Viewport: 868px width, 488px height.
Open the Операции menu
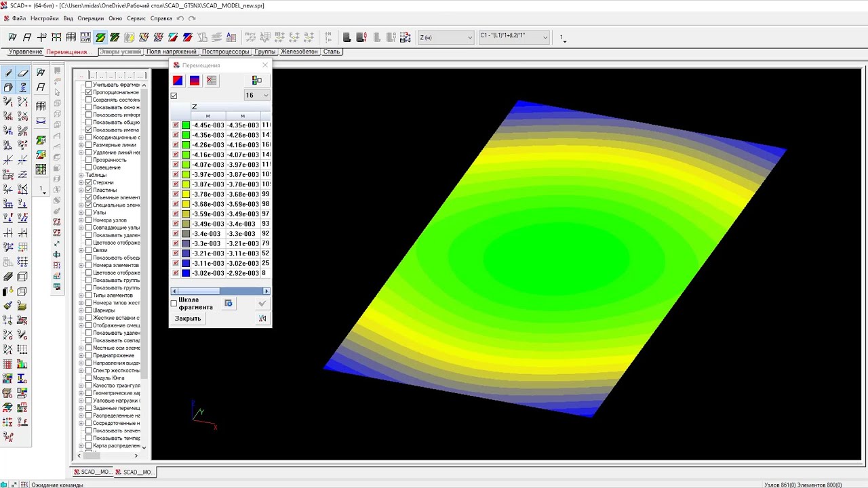[x=91, y=18]
